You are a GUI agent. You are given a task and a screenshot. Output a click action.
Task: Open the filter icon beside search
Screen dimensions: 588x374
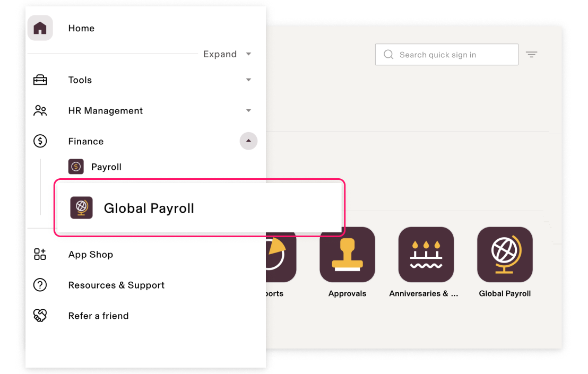[x=531, y=55]
